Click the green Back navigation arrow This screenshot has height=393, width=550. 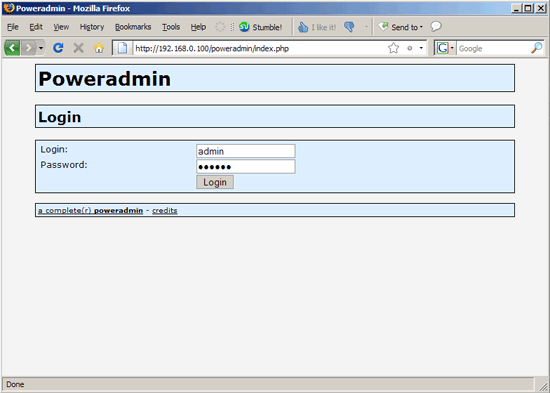12,48
